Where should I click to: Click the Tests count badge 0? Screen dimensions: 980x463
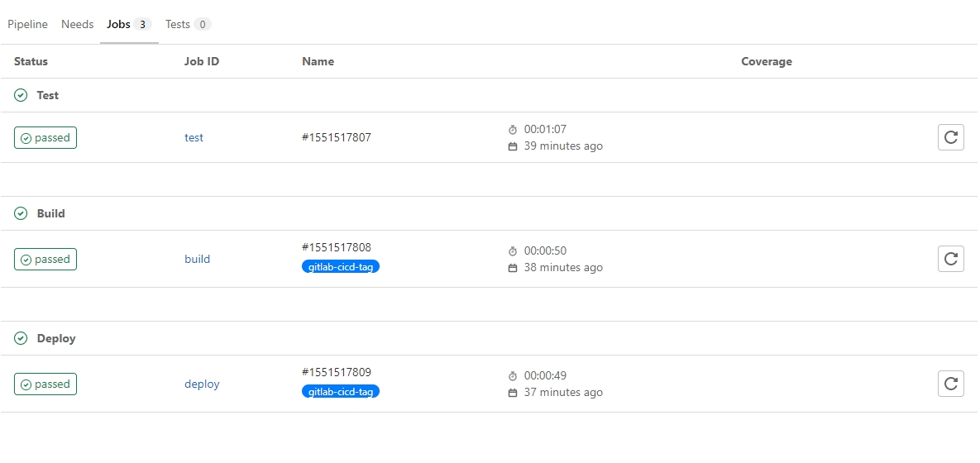203,24
